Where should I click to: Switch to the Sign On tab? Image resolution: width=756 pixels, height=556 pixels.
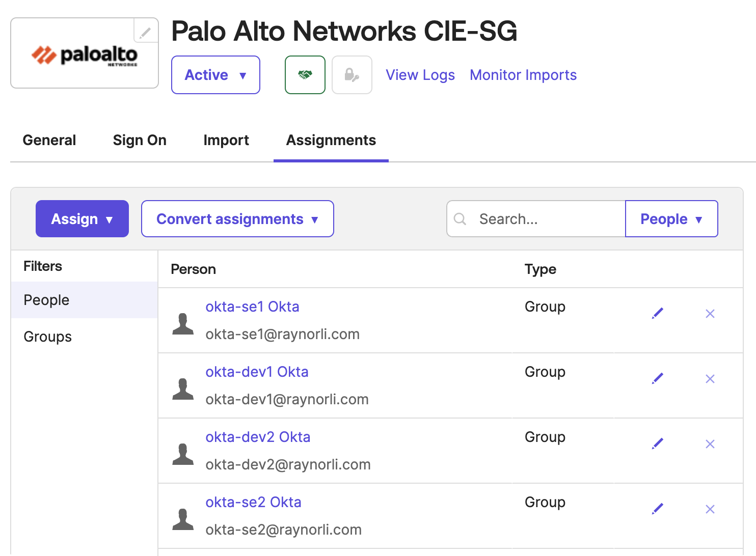click(140, 141)
